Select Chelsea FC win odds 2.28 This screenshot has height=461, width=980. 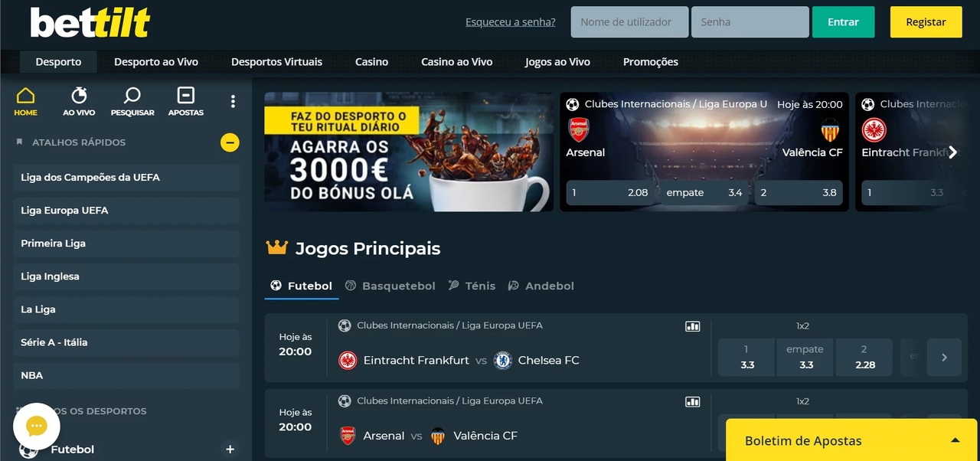[x=864, y=358]
